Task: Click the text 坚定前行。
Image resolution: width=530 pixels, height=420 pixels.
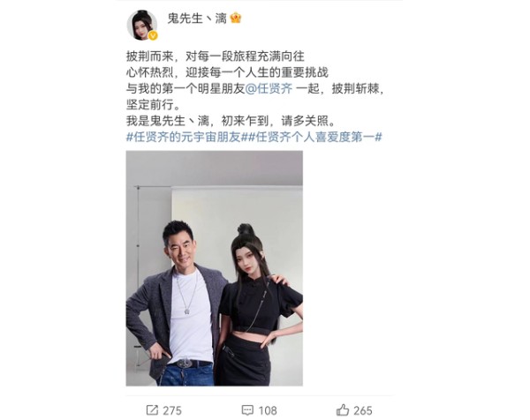Action: [153, 105]
